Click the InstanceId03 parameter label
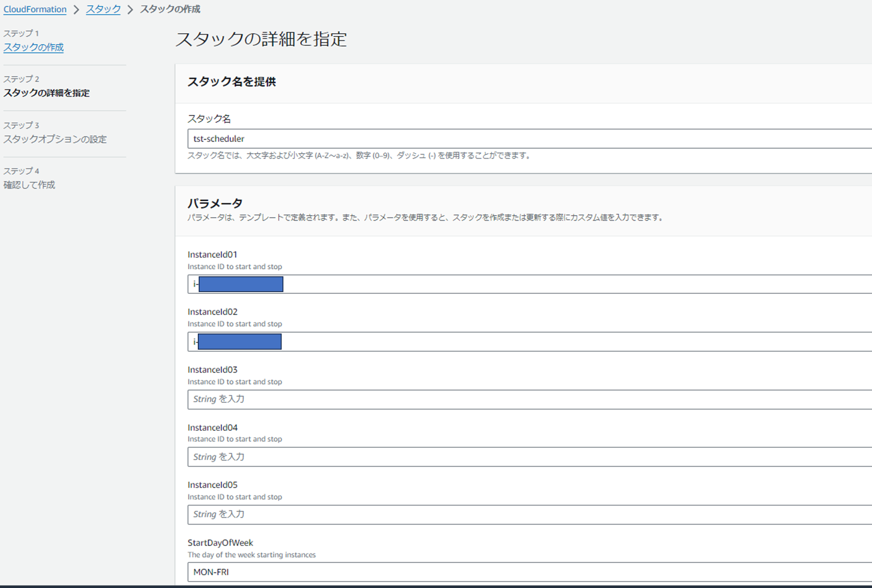The height and width of the screenshot is (588, 872). [x=213, y=370]
